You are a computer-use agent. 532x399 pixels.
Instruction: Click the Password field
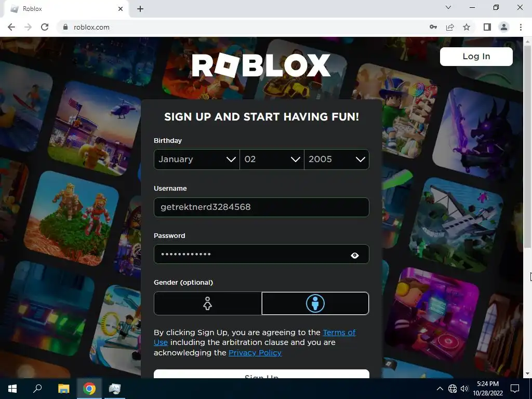[x=261, y=254]
